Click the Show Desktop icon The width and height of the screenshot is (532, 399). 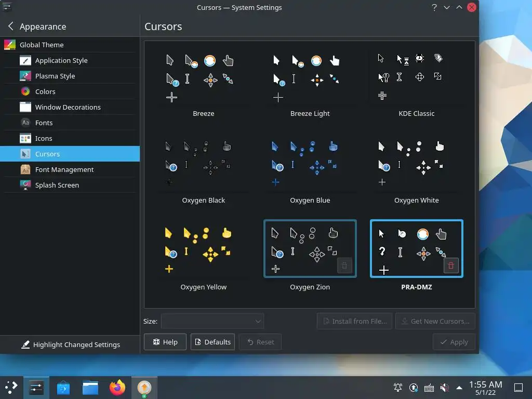click(x=518, y=388)
